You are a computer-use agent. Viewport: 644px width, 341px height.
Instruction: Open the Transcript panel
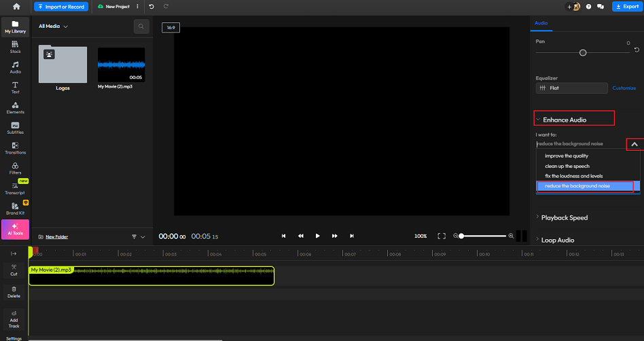click(x=15, y=188)
